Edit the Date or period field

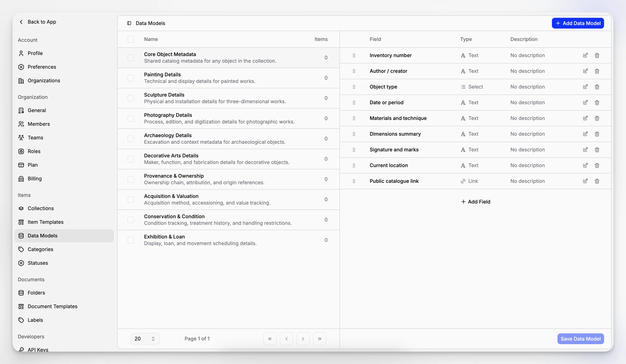coord(585,102)
